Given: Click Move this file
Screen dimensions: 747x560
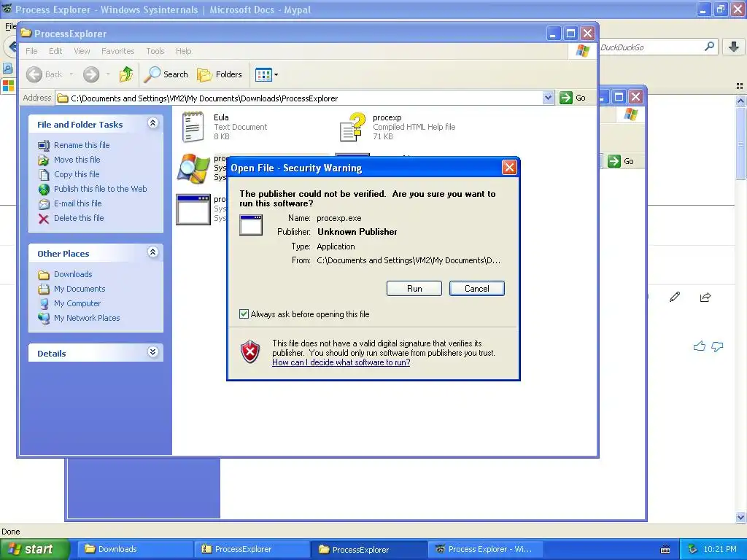Looking at the screenshot, I should pyautogui.click(x=77, y=160).
